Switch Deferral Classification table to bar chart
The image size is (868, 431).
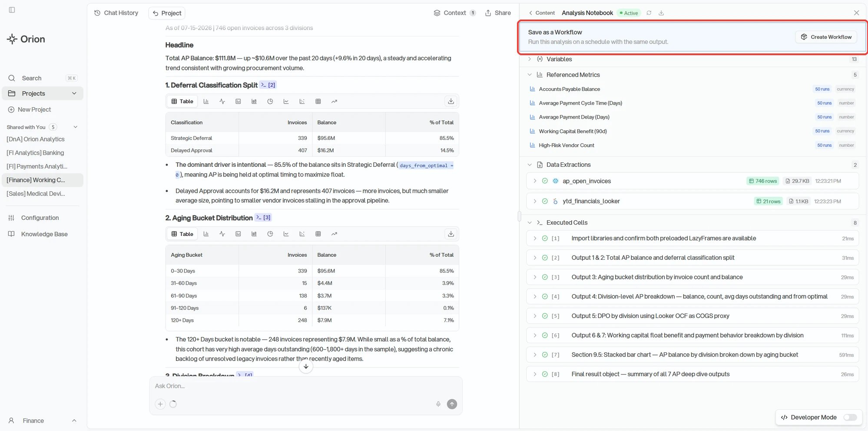pos(206,101)
